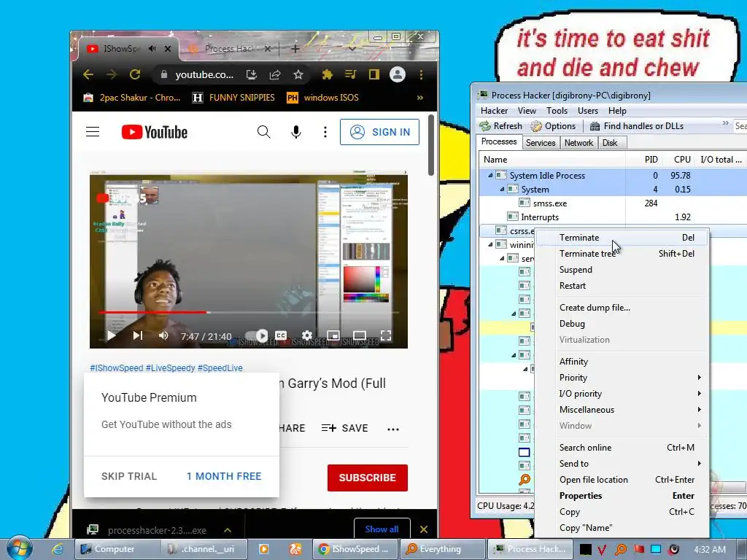Click SKIP TRIAL in Premium popup
Screen dimensions: 747x560
pos(129,476)
